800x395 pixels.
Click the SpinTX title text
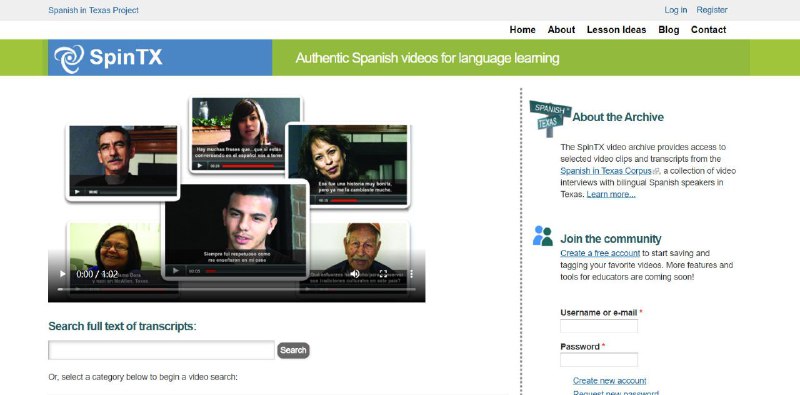pos(126,57)
